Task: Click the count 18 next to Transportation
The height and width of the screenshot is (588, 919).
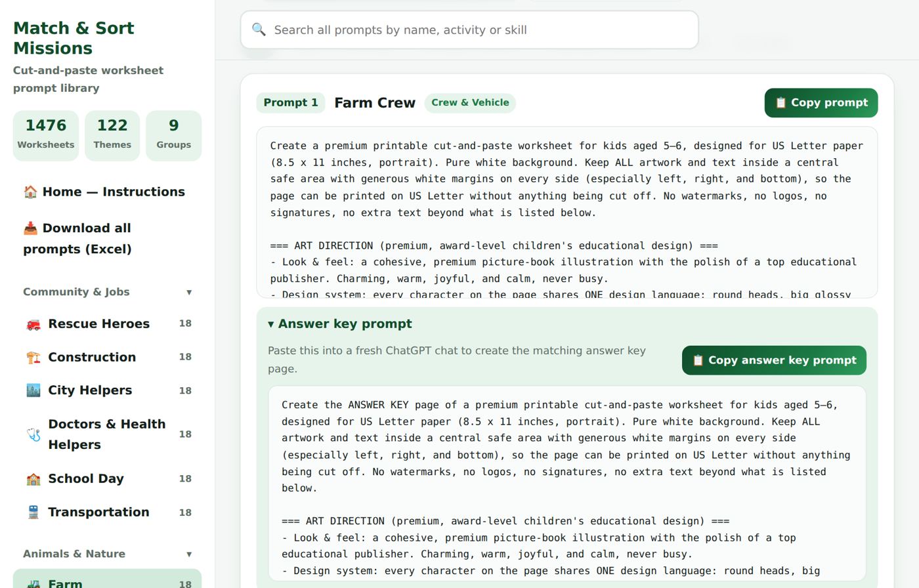Action: click(186, 513)
